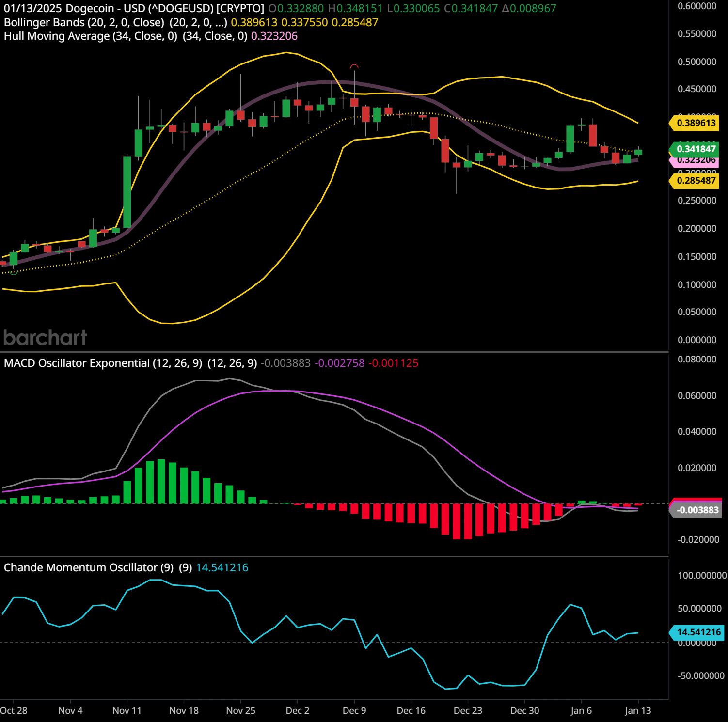
Task: Click the Dogecoin - USD (^DOGEUSD) chart title
Action: (x=165, y=8)
